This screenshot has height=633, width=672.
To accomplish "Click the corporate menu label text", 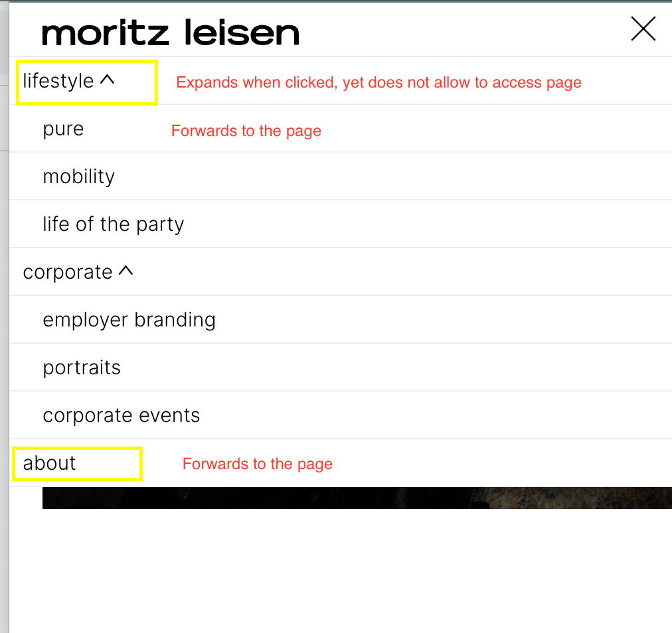I will (68, 272).
